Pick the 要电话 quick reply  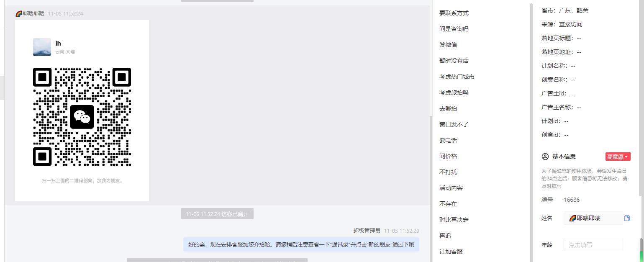(448, 140)
